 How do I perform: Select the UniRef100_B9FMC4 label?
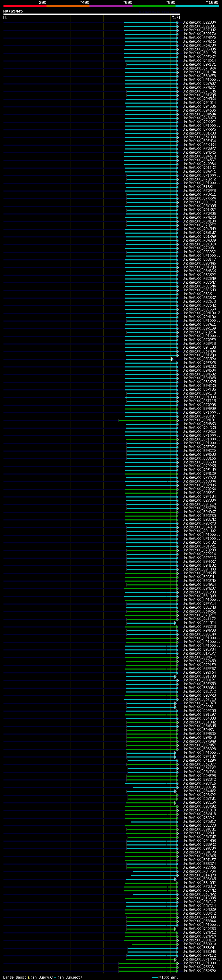click(x=199, y=141)
